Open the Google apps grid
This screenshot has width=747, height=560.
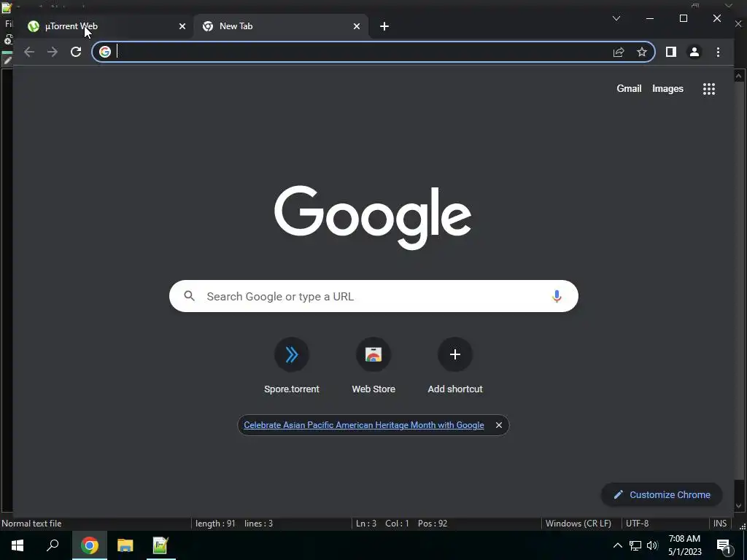tap(709, 89)
